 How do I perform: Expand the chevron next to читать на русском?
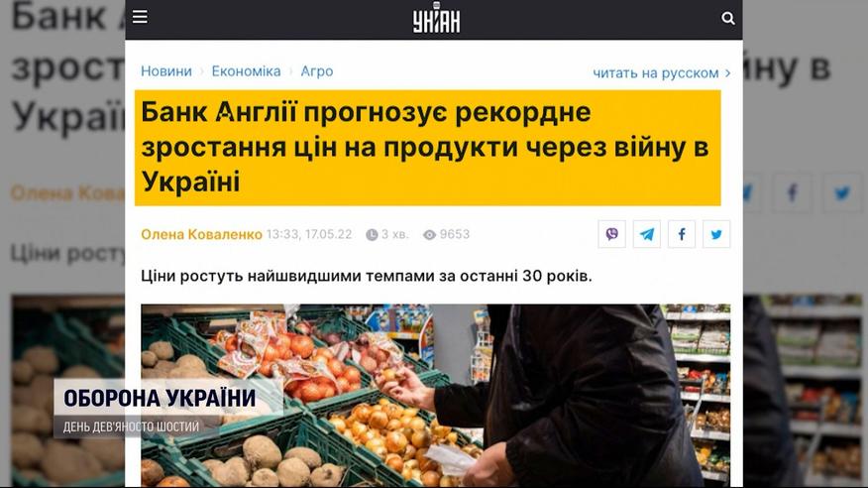pyautogui.click(x=728, y=73)
